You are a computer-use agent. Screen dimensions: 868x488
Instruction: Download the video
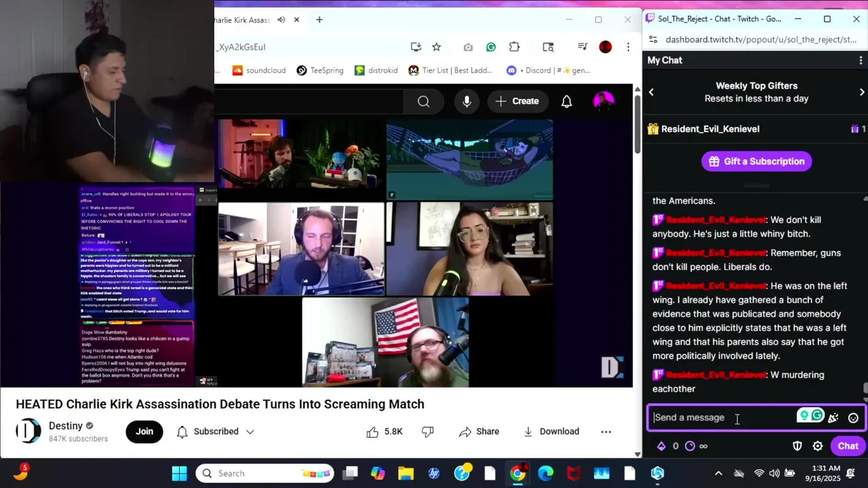click(551, 432)
